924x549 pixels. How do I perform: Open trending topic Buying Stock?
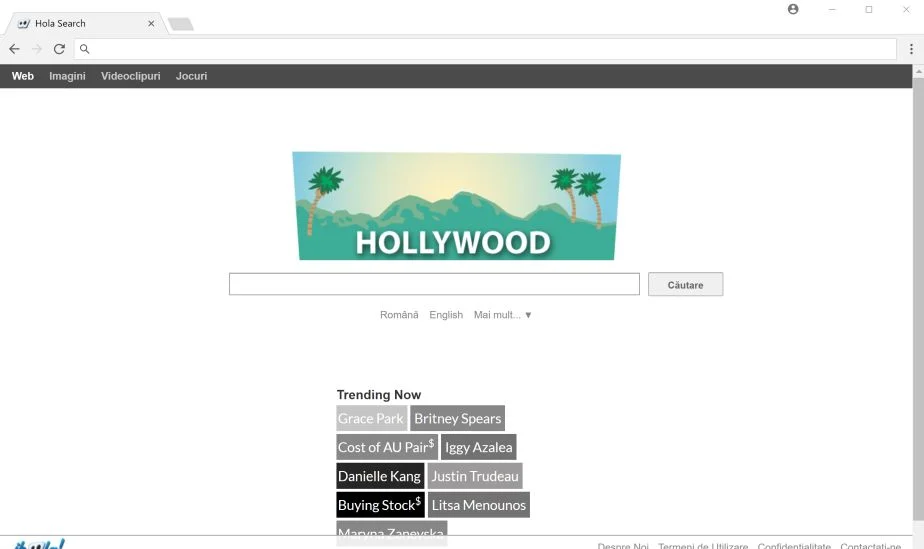380,505
